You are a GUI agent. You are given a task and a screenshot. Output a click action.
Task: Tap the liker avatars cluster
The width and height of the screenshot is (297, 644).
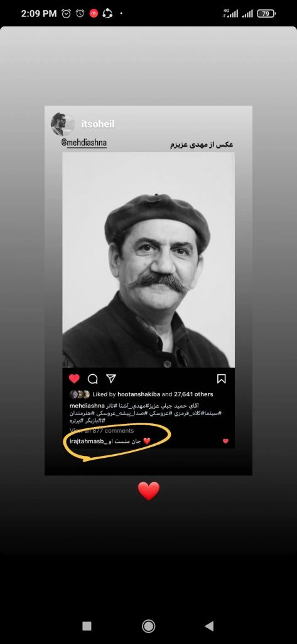pyautogui.click(x=80, y=394)
